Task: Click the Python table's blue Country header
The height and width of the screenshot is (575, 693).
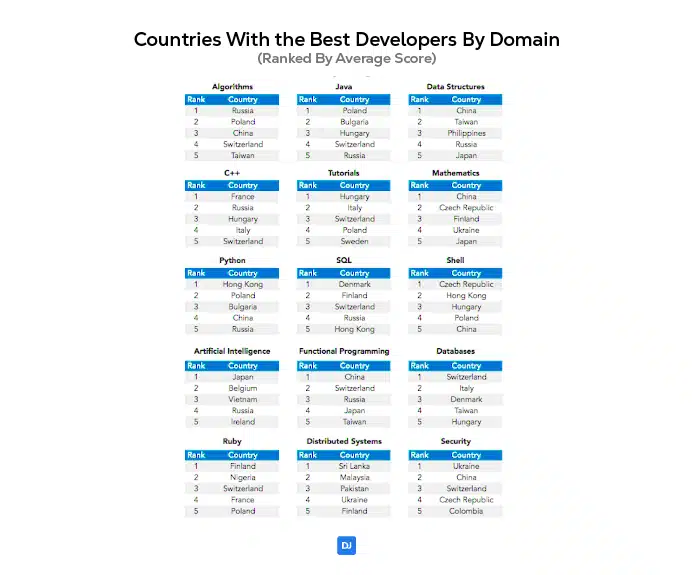Action: pyautogui.click(x=242, y=273)
